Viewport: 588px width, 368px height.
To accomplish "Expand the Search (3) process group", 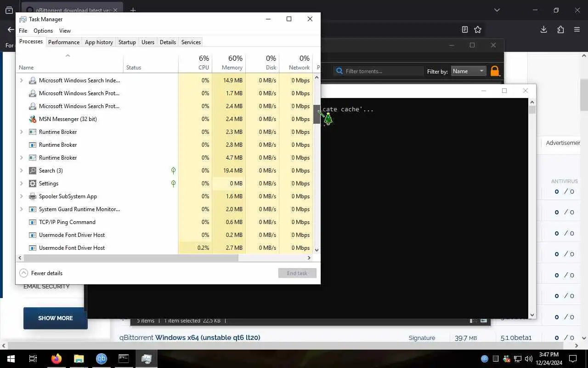I will coord(21,171).
